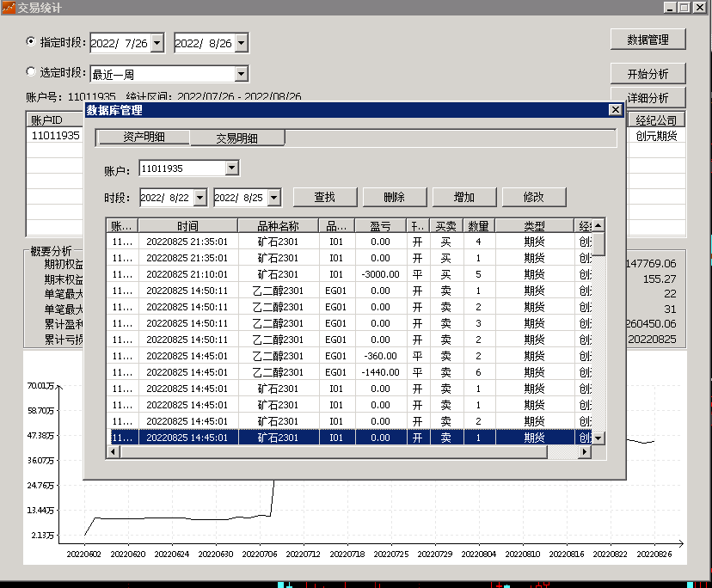Click the horizontal scrollbar track of the table
The image size is (712, 588).
[x=562, y=452]
